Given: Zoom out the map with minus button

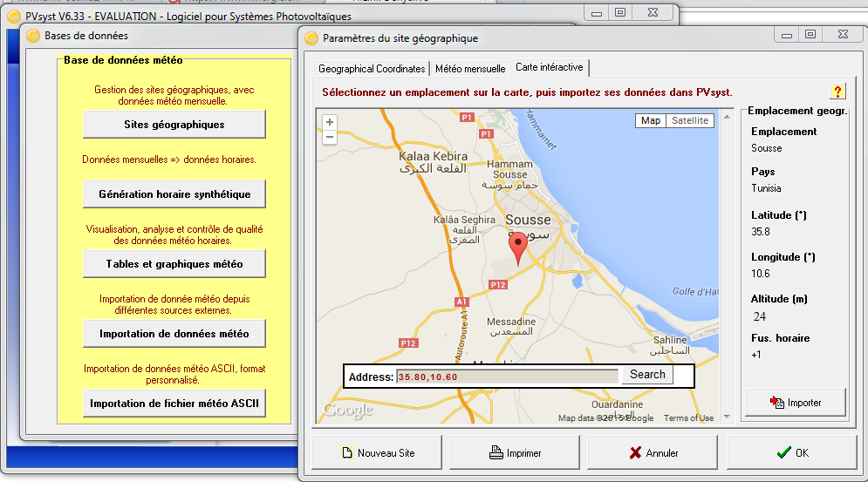Looking at the screenshot, I should click(x=330, y=137).
